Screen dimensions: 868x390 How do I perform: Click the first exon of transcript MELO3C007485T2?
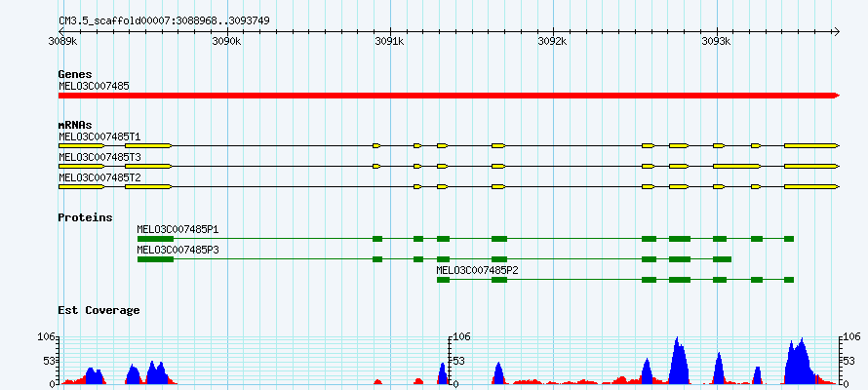[x=81, y=187]
